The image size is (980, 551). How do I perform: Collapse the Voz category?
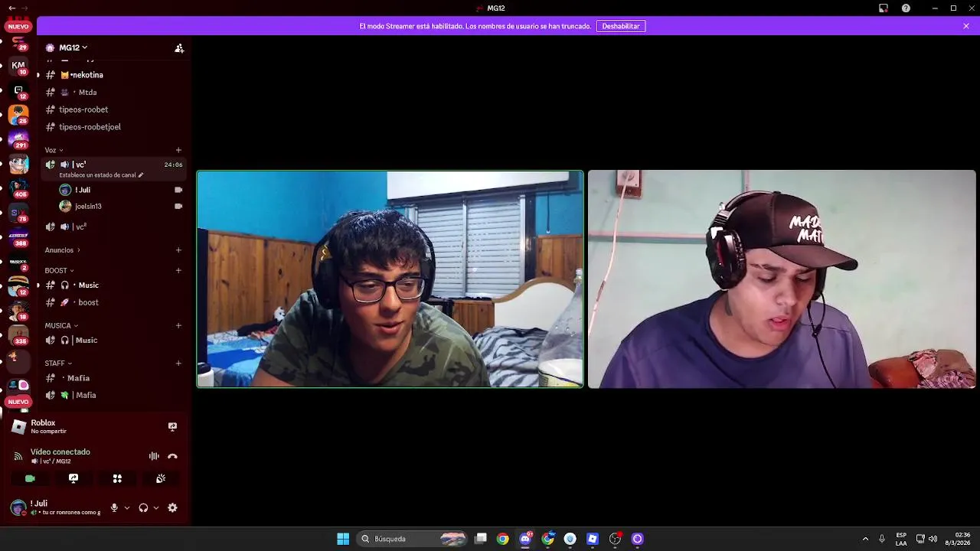coord(54,150)
